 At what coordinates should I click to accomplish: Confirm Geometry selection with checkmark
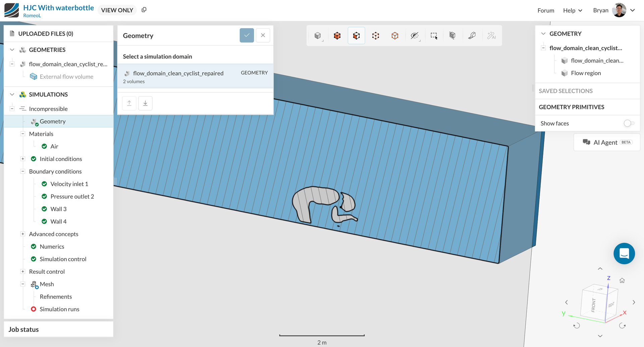click(x=247, y=36)
